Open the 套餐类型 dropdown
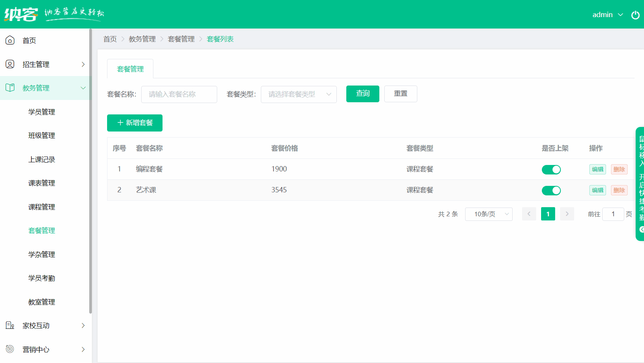The width and height of the screenshot is (644, 363). (298, 94)
